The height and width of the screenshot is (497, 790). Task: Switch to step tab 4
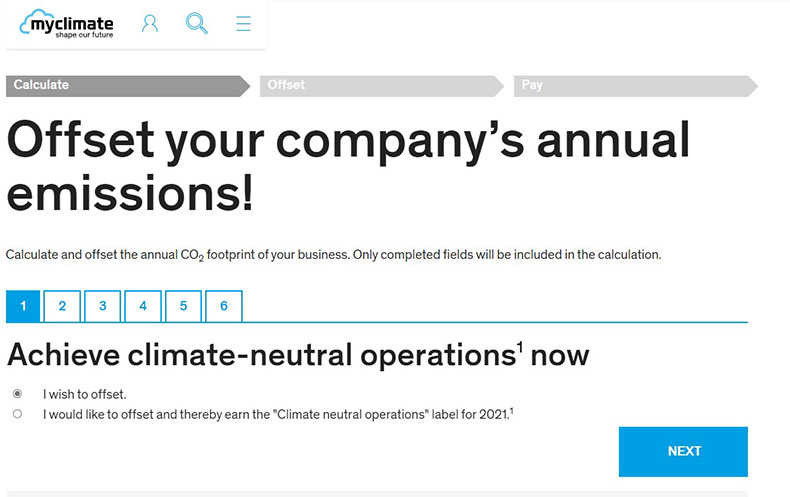click(x=143, y=306)
